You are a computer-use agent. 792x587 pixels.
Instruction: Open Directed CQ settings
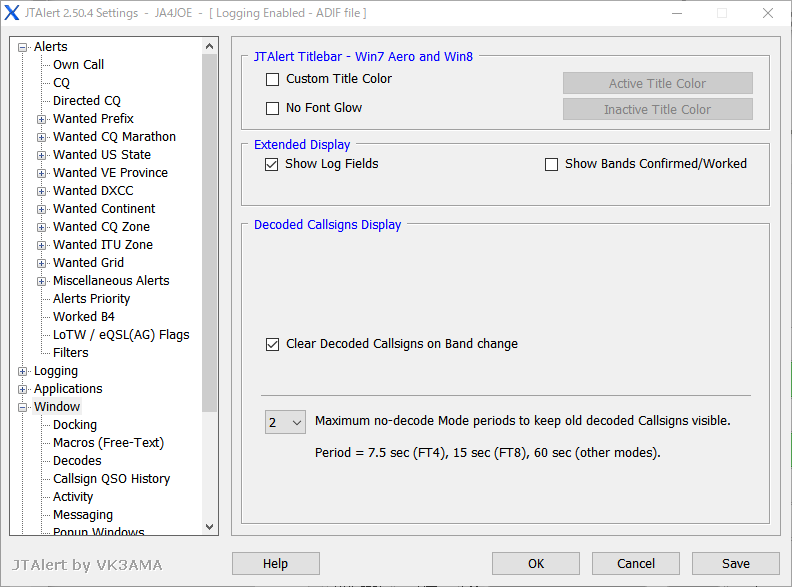coord(87,101)
